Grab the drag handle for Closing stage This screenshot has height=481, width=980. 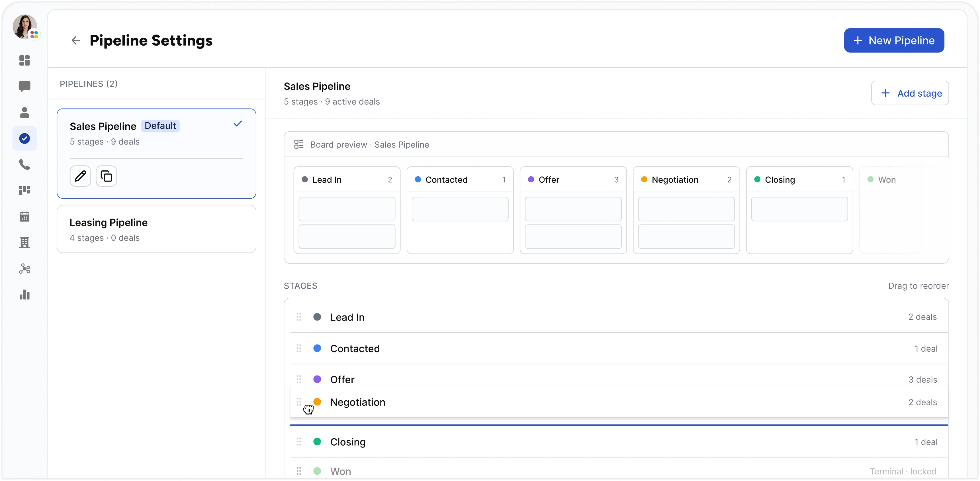(x=299, y=442)
